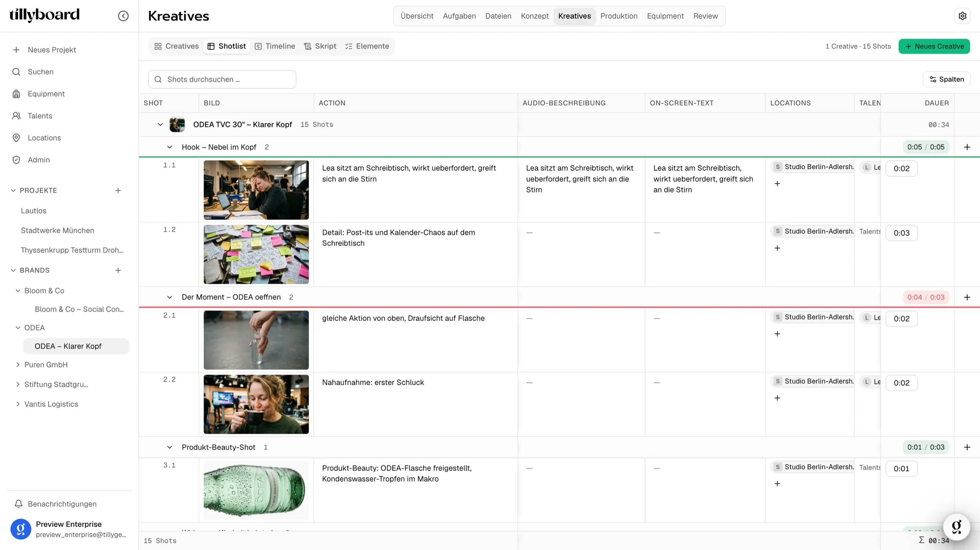
Task: Open the Skript view tab
Action: [x=320, y=46]
